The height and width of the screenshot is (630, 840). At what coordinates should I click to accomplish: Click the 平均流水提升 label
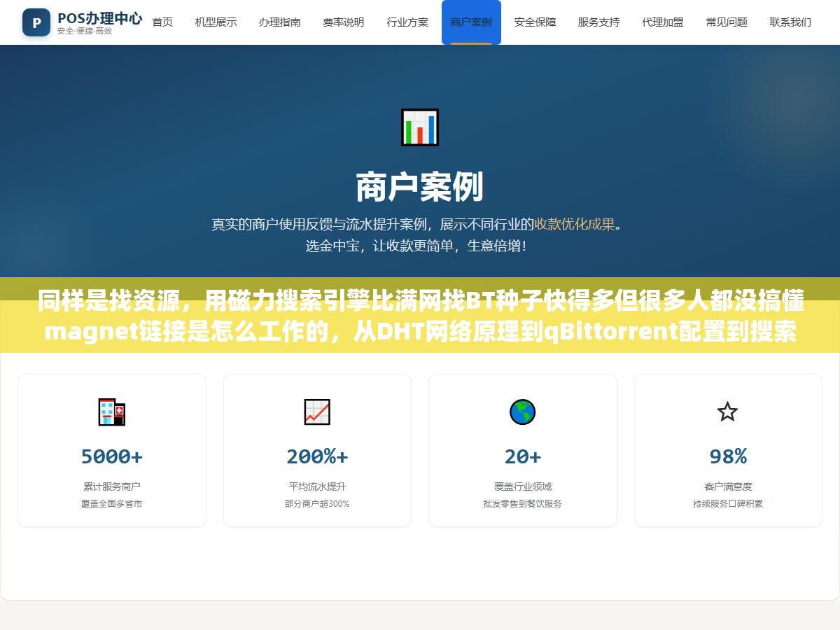click(x=317, y=486)
